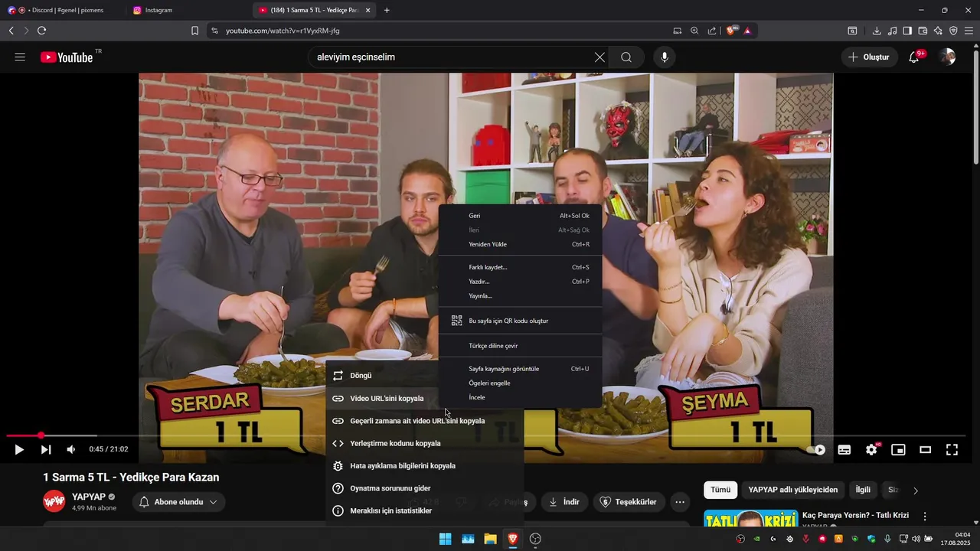The height and width of the screenshot is (551, 980).
Task: Select Yerleştirme kodunu kopyala
Action: coord(424,443)
